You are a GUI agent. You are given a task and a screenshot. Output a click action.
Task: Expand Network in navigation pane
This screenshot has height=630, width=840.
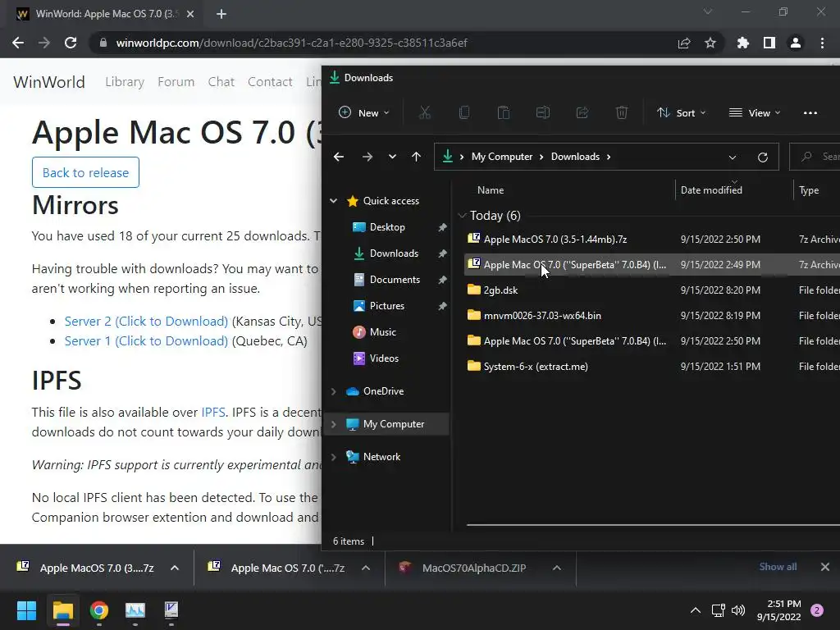click(333, 456)
